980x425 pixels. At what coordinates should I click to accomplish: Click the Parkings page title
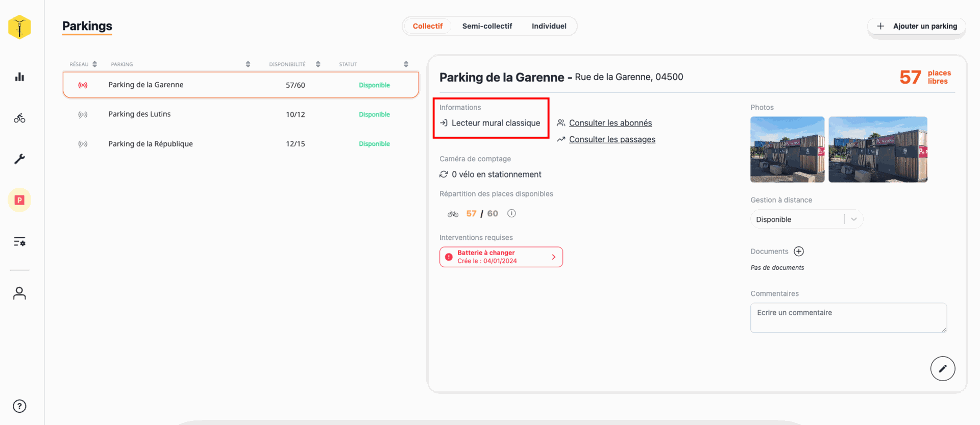tap(87, 26)
